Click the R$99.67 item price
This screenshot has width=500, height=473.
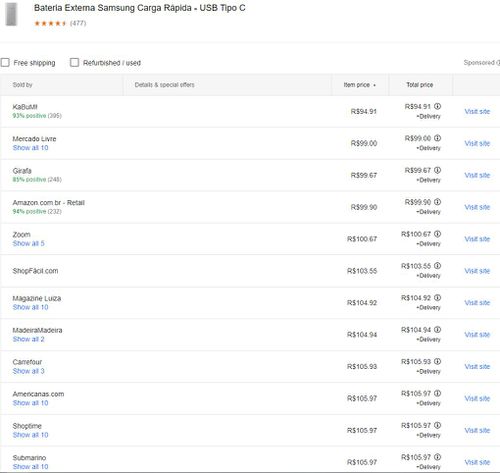(x=364, y=175)
